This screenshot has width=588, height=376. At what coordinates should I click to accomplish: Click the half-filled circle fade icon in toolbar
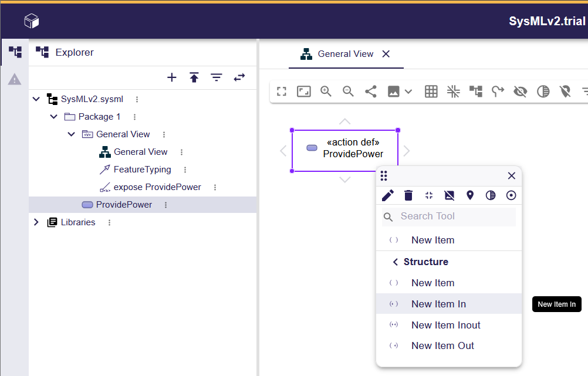click(x=543, y=92)
